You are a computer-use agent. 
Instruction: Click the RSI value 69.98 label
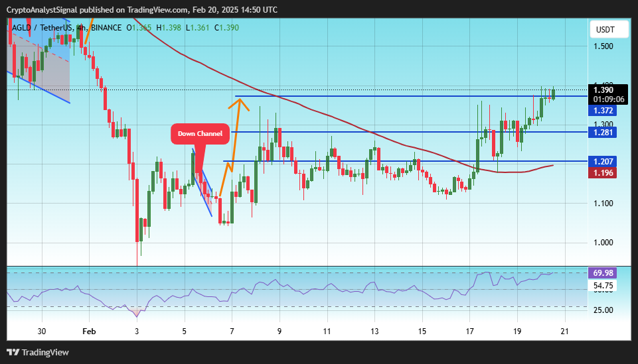pos(603,273)
